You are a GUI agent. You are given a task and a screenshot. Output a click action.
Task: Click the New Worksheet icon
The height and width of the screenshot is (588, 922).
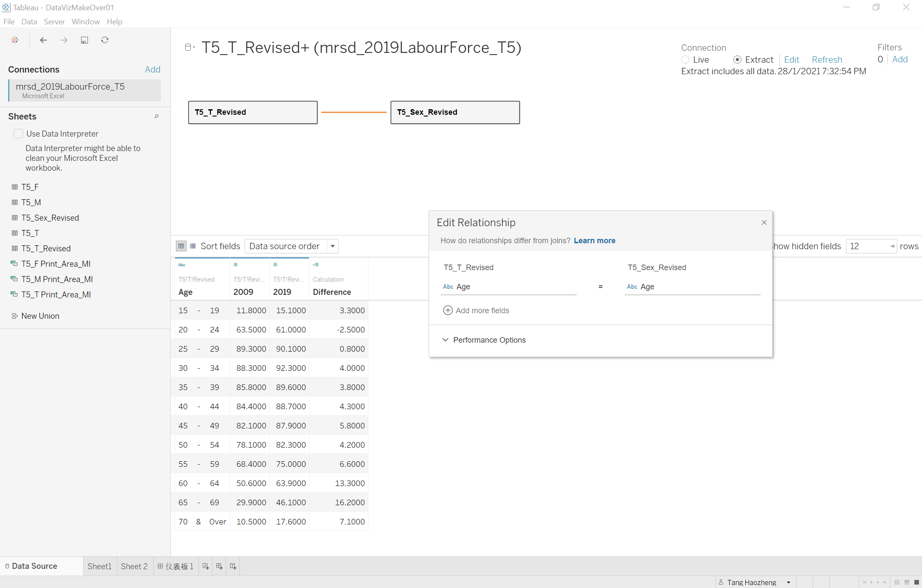206,566
